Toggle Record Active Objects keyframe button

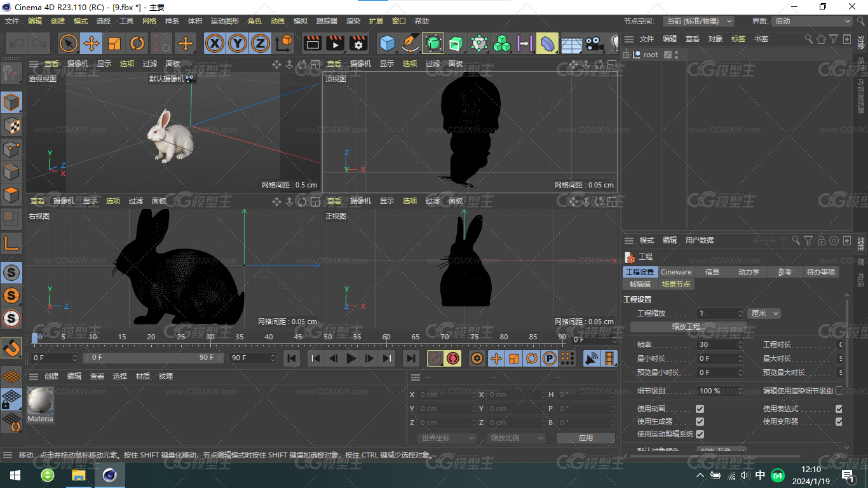(x=435, y=359)
